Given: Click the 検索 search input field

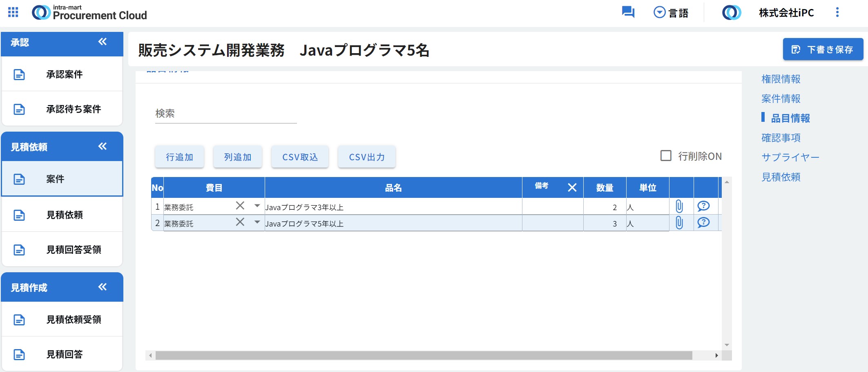Looking at the screenshot, I should (226, 114).
